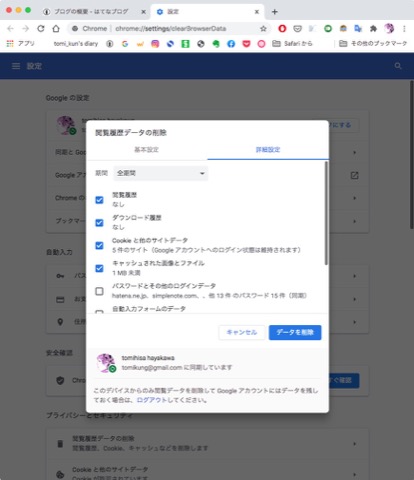Open the Evernote elephant bookmark
The height and width of the screenshot is (480, 414).
pyautogui.click(x=216, y=44)
